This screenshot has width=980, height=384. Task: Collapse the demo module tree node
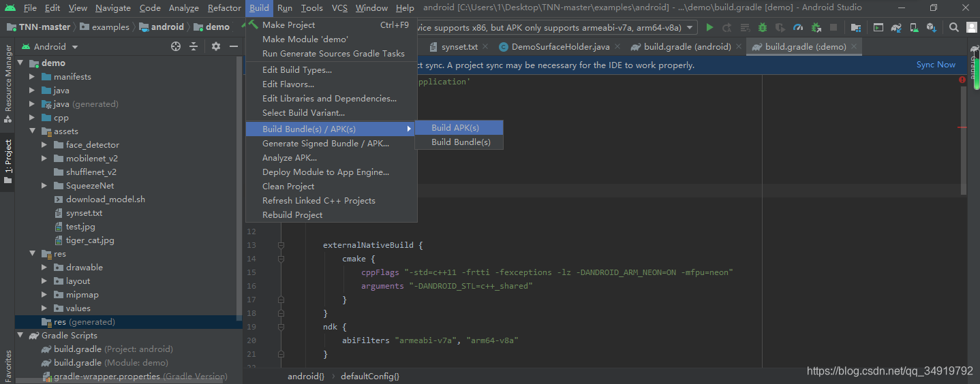[x=20, y=63]
